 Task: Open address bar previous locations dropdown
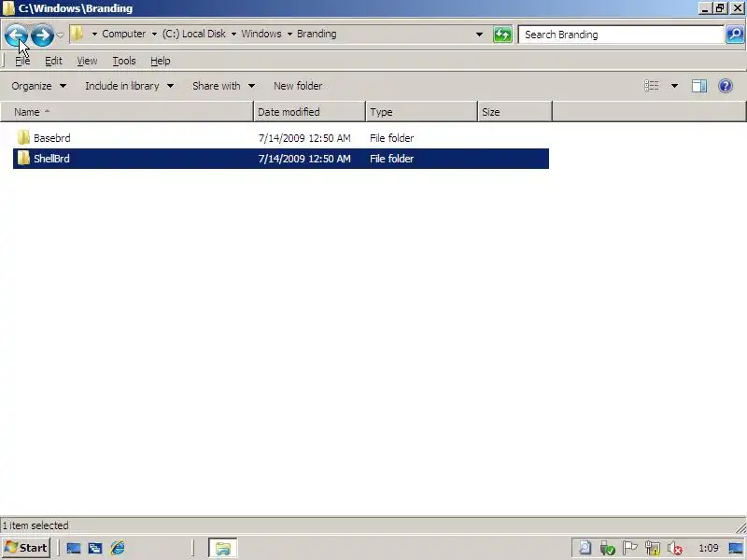tap(479, 35)
